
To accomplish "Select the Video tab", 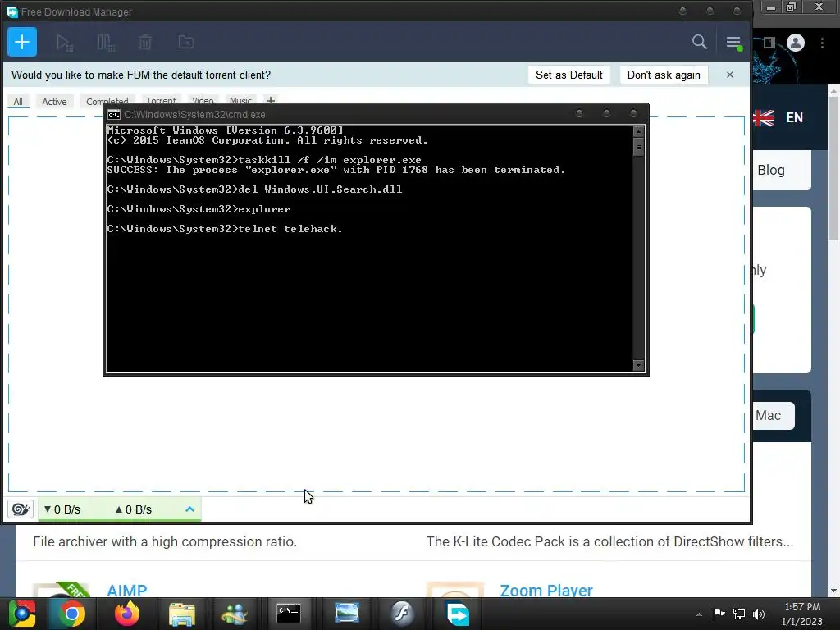I will click(x=203, y=99).
